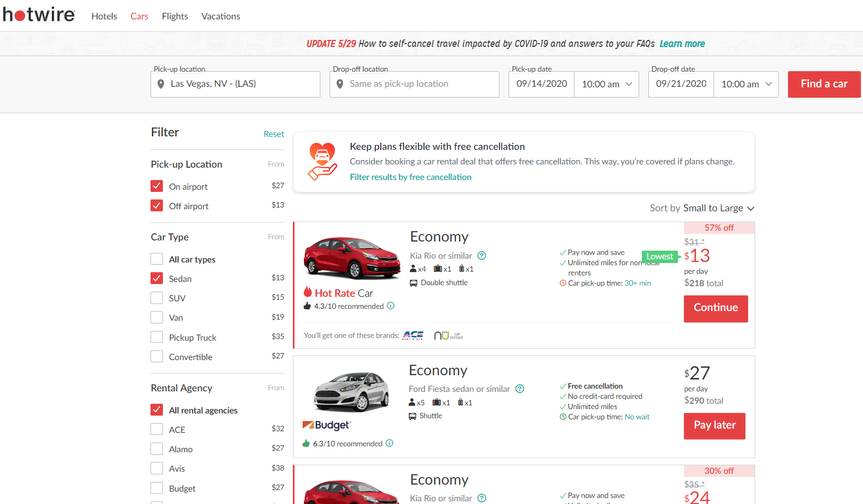Check the Alamo rental agency checkbox

click(x=157, y=448)
